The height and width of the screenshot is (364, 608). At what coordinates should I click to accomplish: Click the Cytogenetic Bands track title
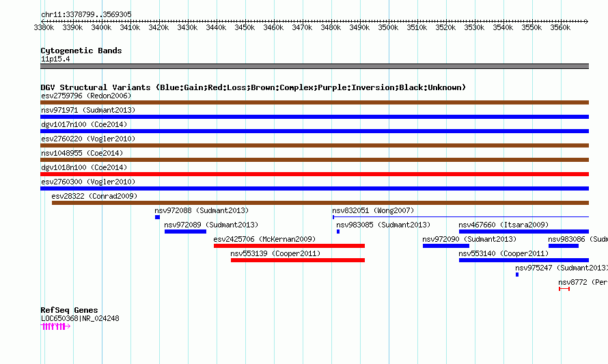(81, 51)
